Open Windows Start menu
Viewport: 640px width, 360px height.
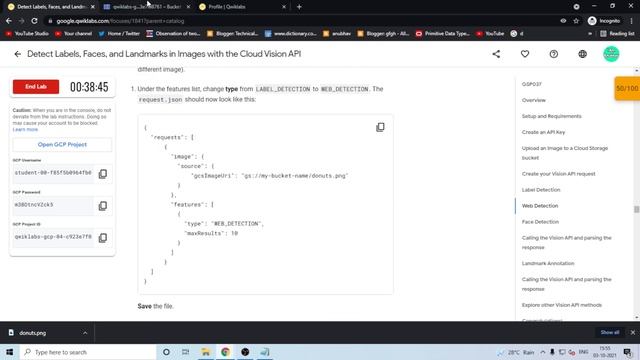[9, 352]
